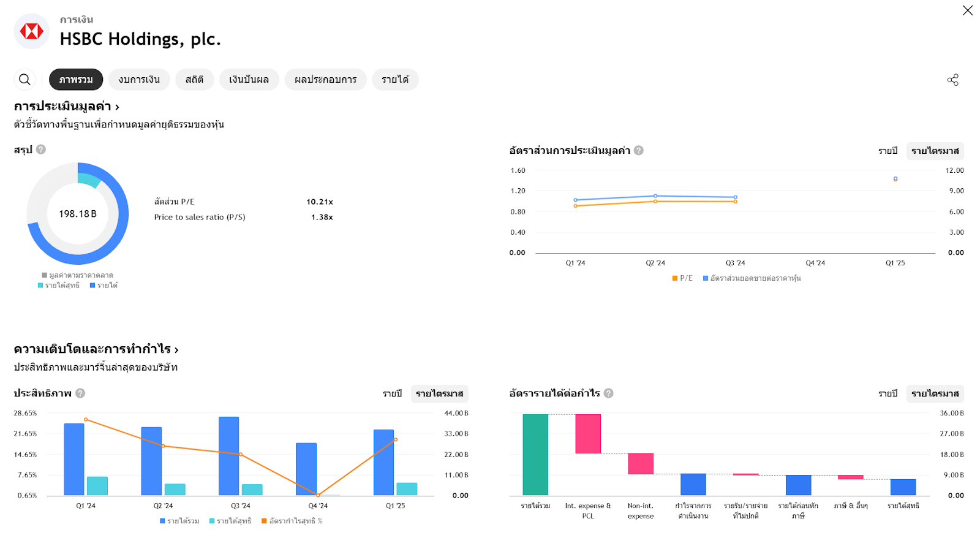Toggle อัตรากำไรสุทธิ % legend item
The image size is (980, 546).
pyautogui.click(x=292, y=521)
